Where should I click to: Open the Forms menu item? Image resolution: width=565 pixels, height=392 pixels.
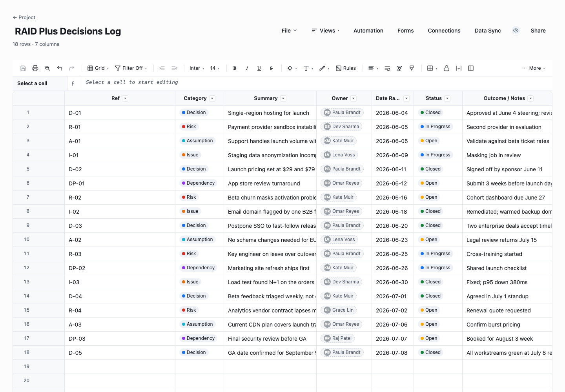pyautogui.click(x=406, y=31)
